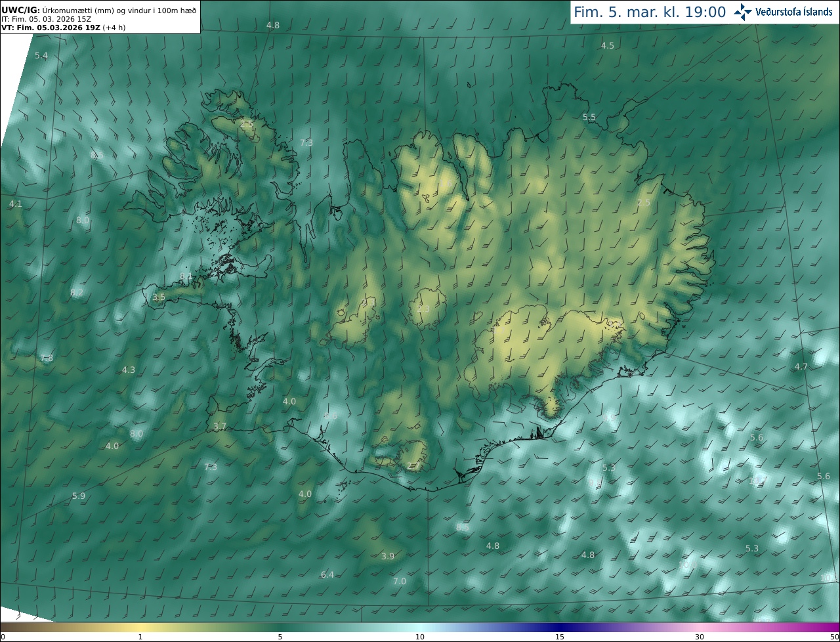
Task: Click the map value '4.5'
Action: point(608,45)
